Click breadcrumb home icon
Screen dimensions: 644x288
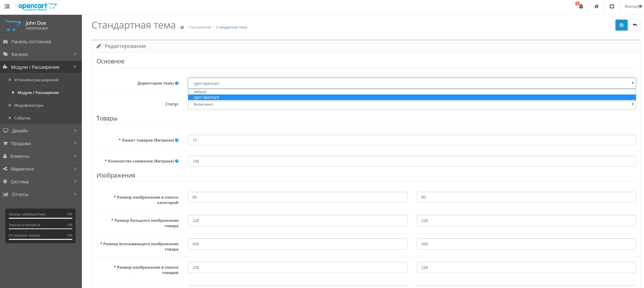point(182,28)
